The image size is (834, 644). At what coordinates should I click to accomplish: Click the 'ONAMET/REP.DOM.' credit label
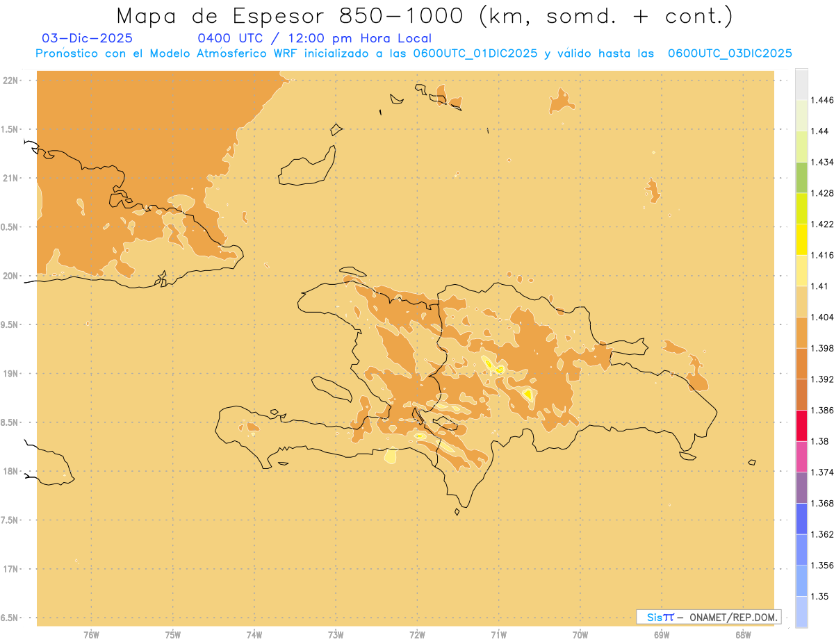(x=734, y=617)
